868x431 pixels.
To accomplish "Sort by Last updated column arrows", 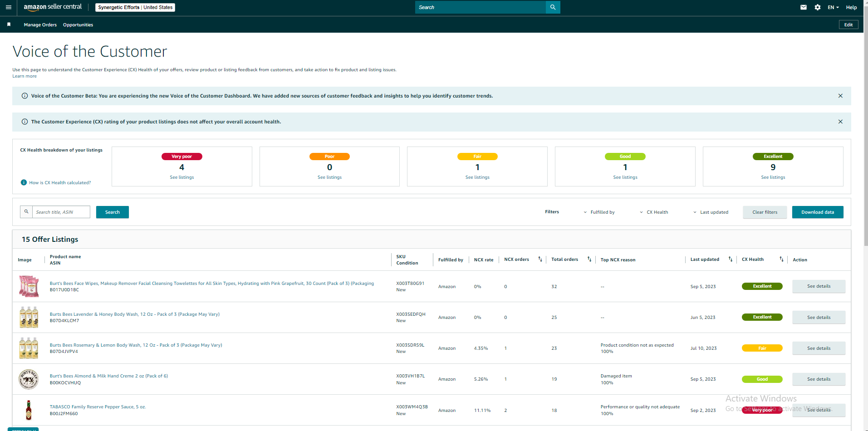I will point(730,259).
